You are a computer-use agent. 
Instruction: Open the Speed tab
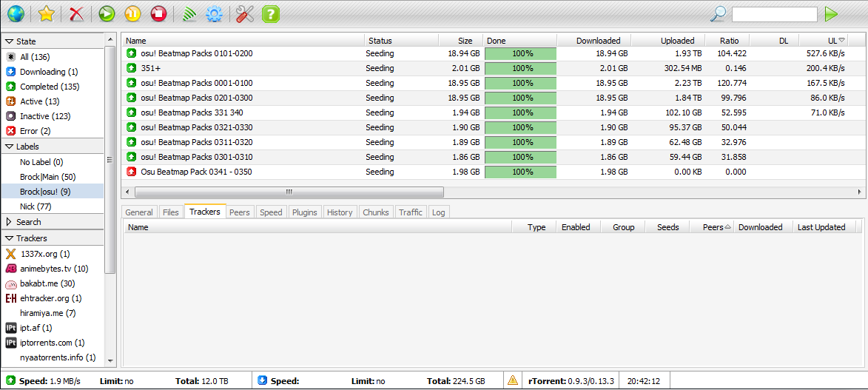(272, 212)
